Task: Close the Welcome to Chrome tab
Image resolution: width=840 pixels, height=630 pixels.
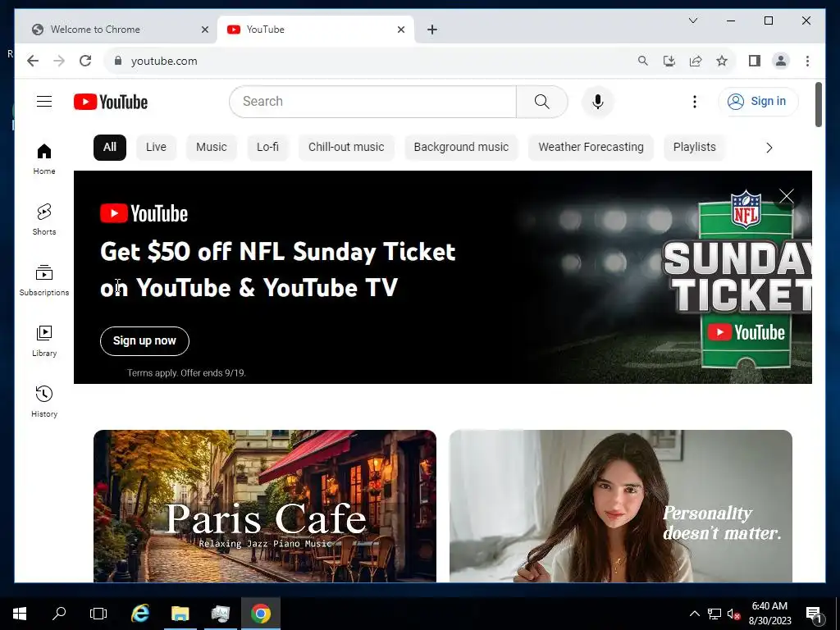Action: (x=204, y=30)
